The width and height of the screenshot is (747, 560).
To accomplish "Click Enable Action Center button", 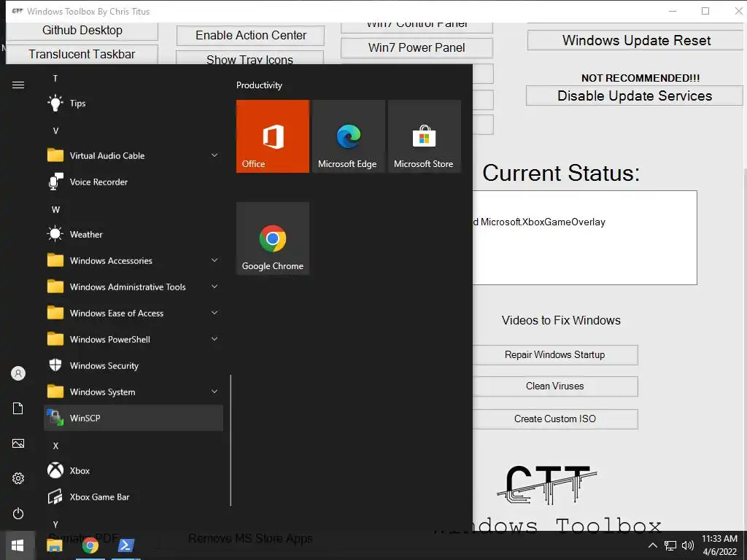I will 251,35.
